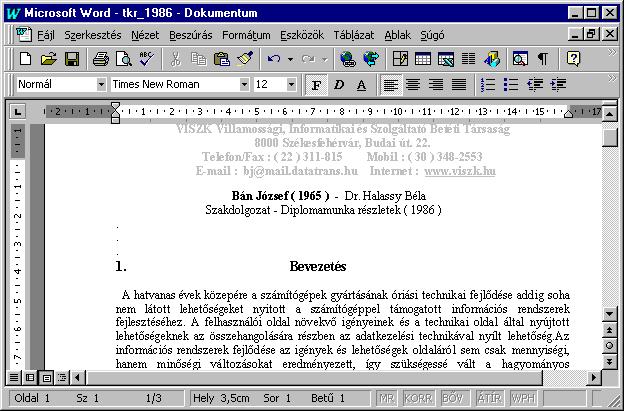Viewport: 624px width, 411px height.
Task: Toggle italic formatting D button
Action: click(x=339, y=85)
